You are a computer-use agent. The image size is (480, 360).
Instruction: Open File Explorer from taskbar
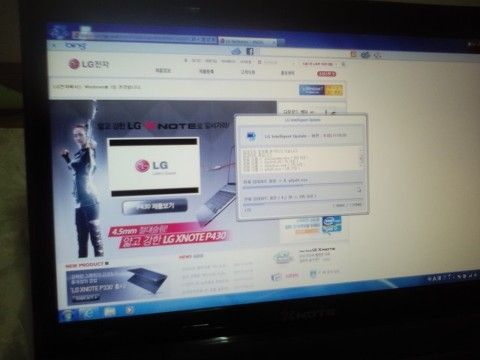110,312
